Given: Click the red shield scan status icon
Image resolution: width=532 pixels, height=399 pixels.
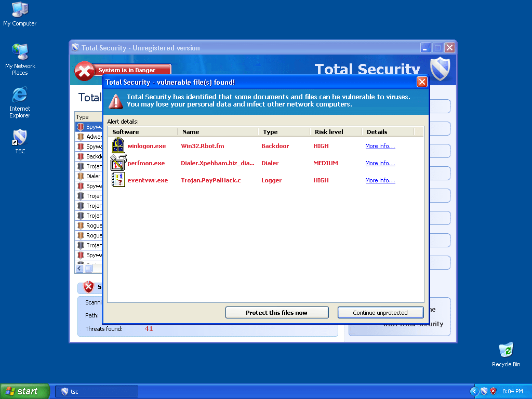Looking at the screenshot, I should tap(88, 287).
